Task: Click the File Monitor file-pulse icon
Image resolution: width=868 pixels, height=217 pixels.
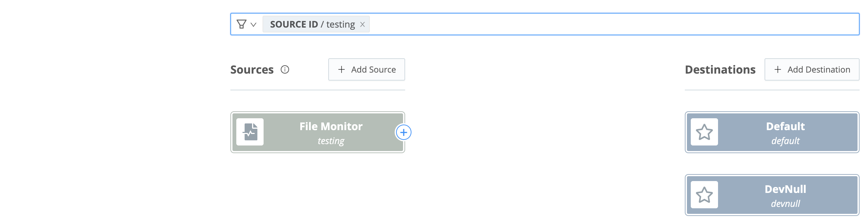Action: pyautogui.click(x=250, y=132)
